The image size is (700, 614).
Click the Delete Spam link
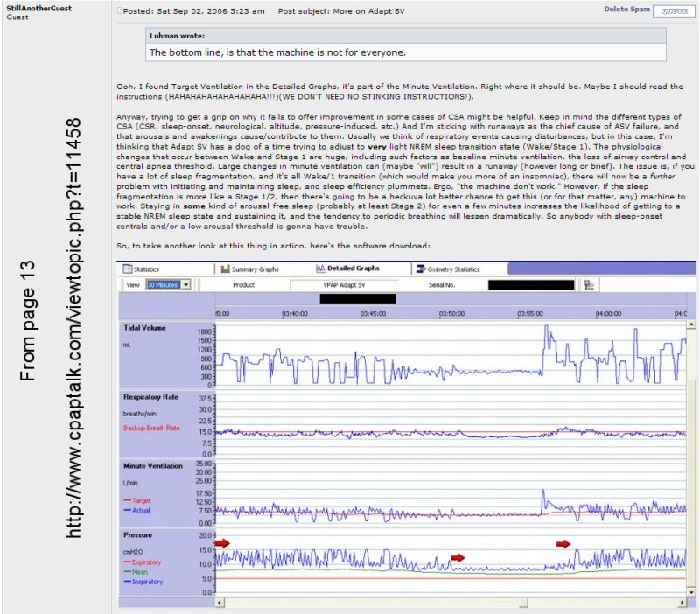(x=626, y=9)
